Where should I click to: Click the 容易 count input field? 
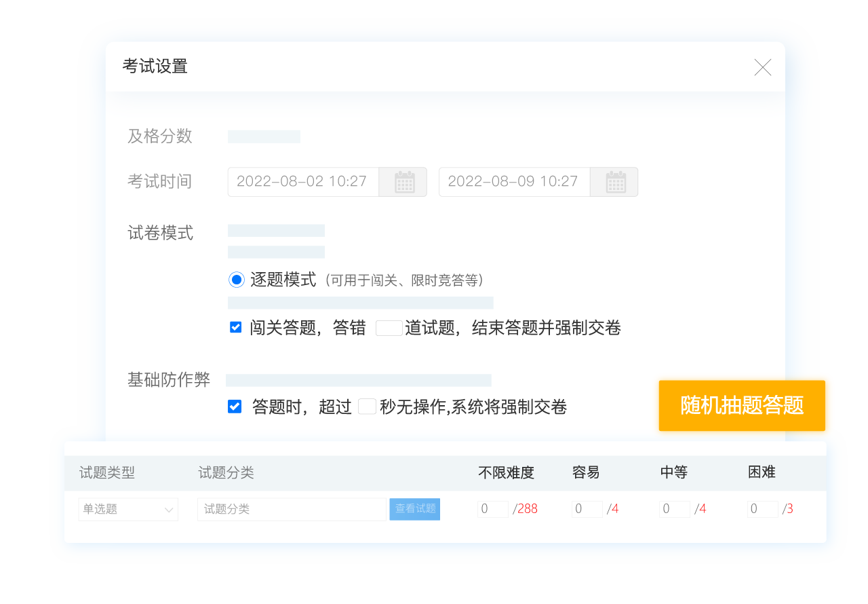point(587,509)
